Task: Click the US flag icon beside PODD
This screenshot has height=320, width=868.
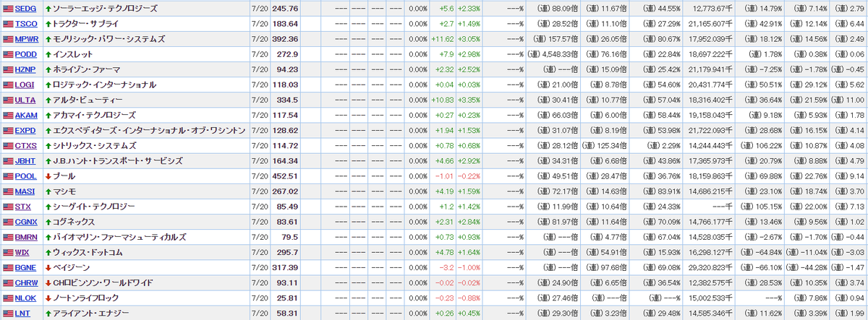Action: click(x=8, y=54)
